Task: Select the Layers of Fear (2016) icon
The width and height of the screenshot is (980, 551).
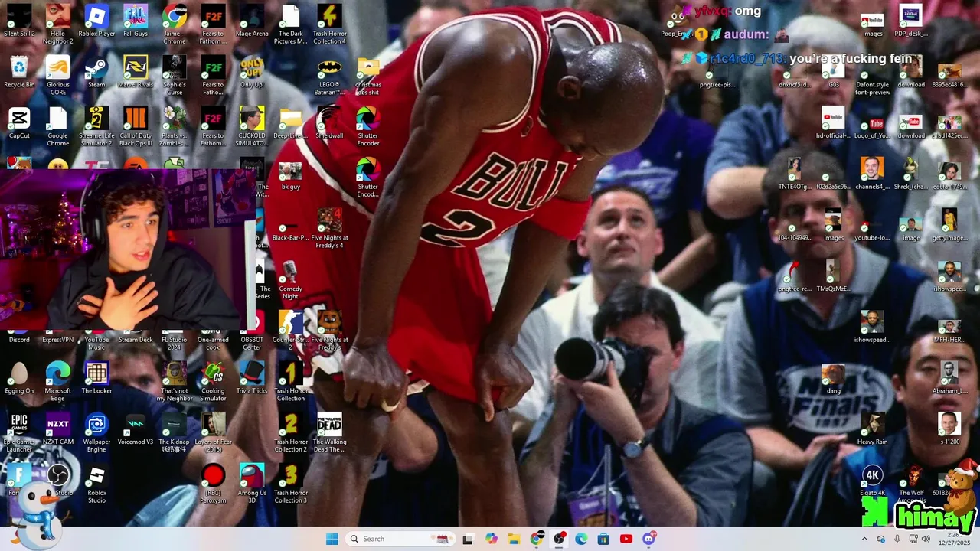Action: click(213, 432)
